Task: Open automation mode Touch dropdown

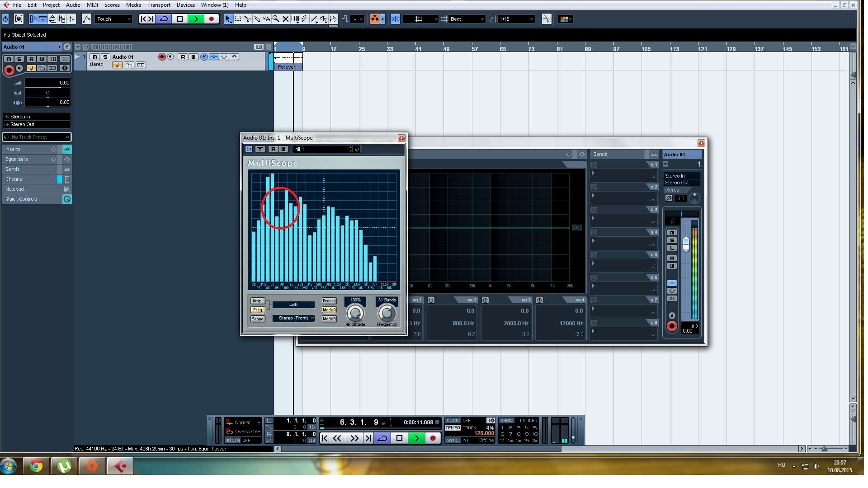Action: 113,19
